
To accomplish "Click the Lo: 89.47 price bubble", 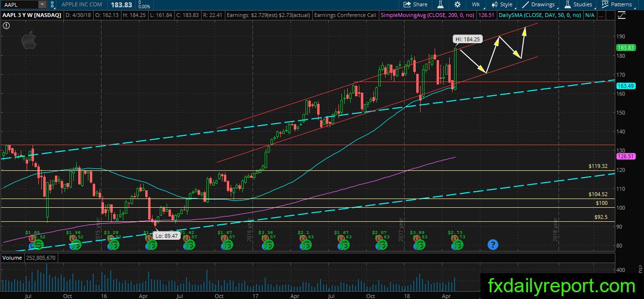I will pyautogui.click(x=167, y=235).
